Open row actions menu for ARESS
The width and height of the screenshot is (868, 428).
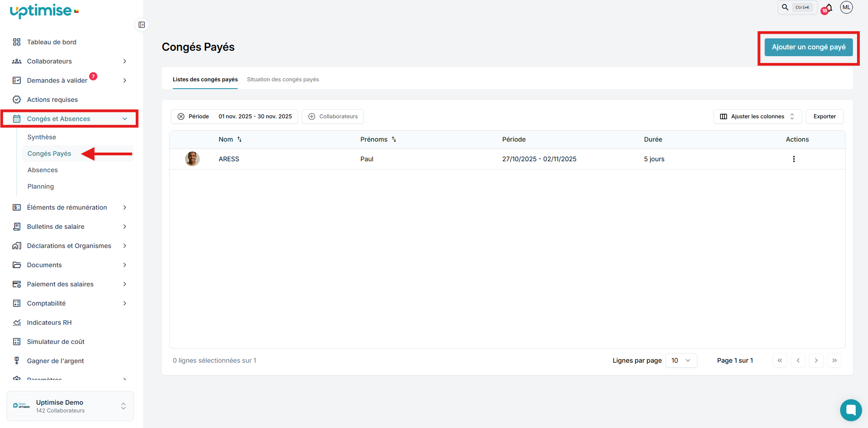(x=793, y=159)
